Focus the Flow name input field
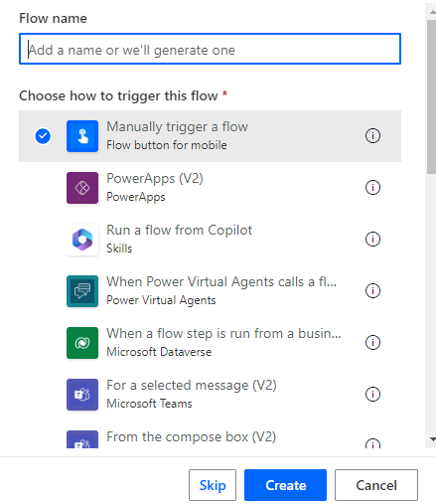This screenshot has height=504, width=436. 210,49
